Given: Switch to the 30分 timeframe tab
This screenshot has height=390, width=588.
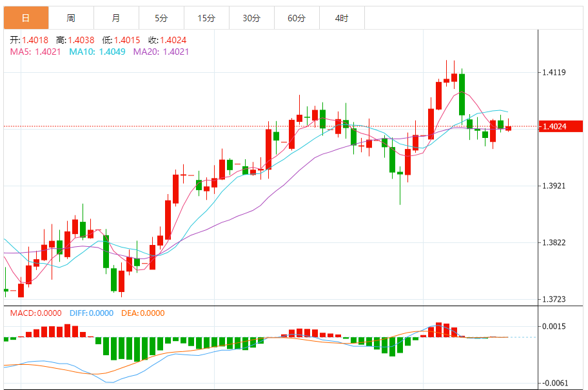Looking at the screenshot, I should tap(251, 18).
